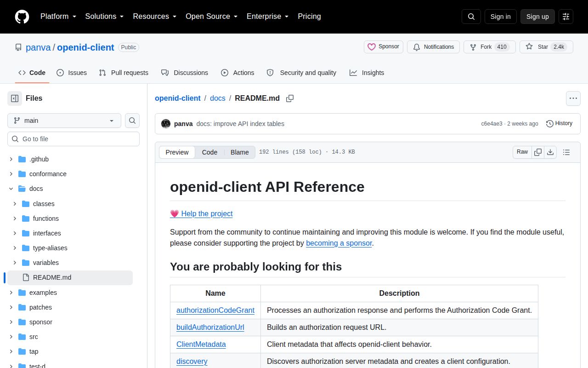Image resolution: width=588 pixels, height=368 pixels.
Task: Expand the variables folder chevron
Action: pyautogui.click(x=15, y=263)
